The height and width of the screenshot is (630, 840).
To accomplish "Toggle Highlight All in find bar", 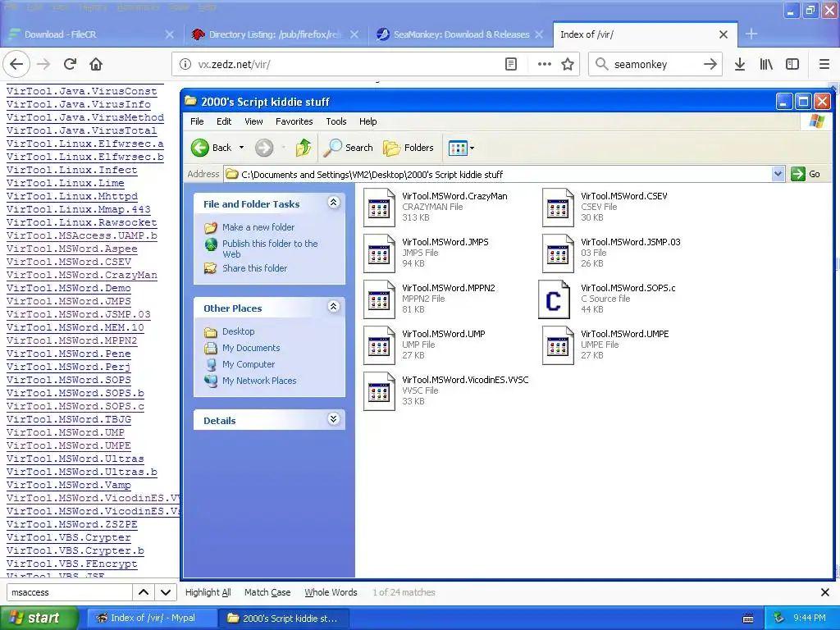I will tap(208, 592).
